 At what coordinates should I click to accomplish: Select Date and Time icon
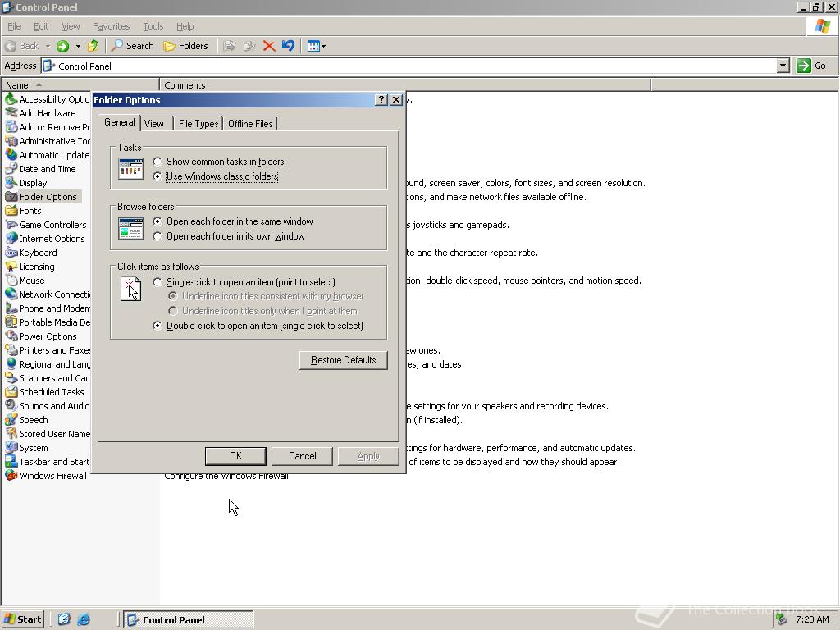11,169
